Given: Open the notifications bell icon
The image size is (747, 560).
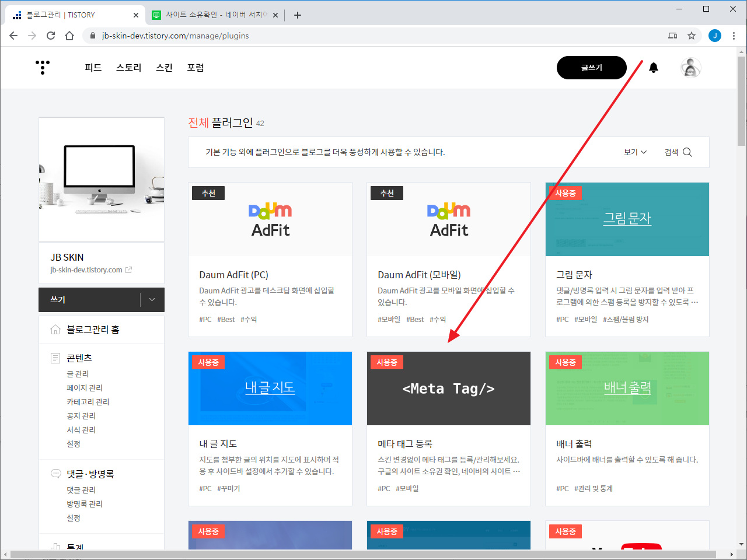Looking at the screenshot, I should point(654,68).
